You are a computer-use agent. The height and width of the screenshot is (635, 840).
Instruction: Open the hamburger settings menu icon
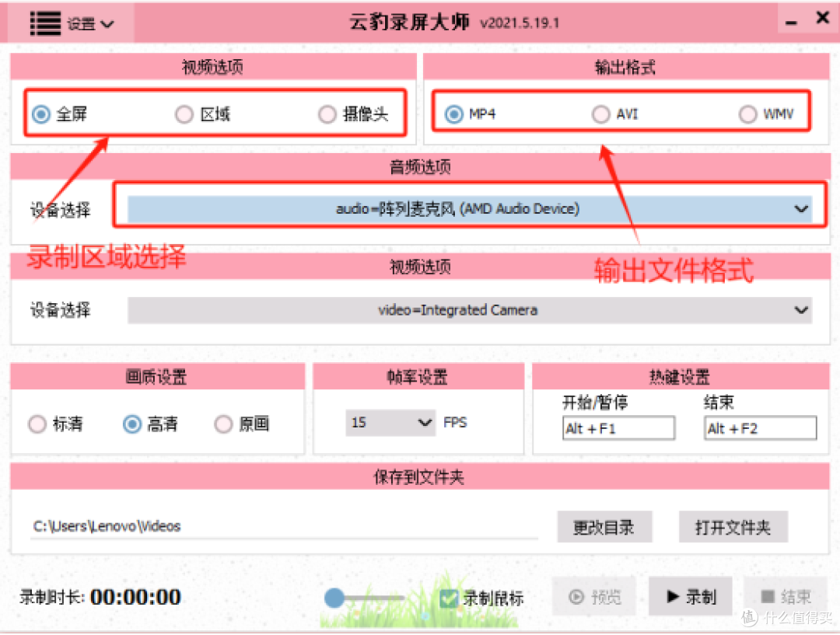coord(45,23)
